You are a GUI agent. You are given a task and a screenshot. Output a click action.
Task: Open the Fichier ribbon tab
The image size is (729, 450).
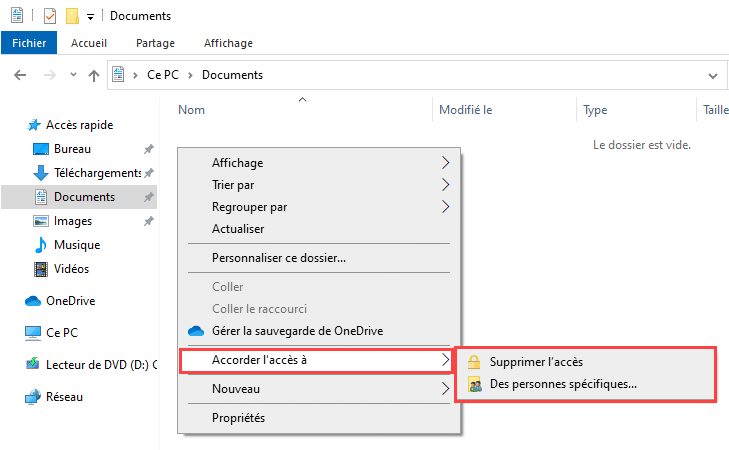click(29, 43)
